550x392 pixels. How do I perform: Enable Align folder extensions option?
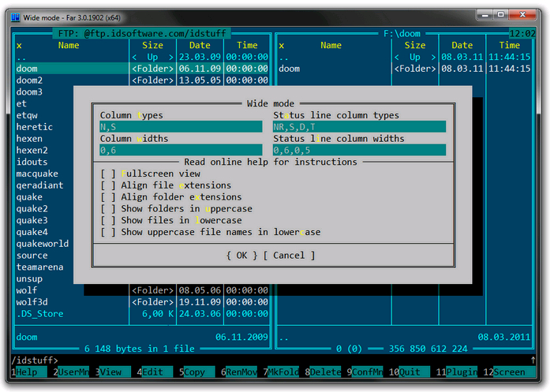108,197
